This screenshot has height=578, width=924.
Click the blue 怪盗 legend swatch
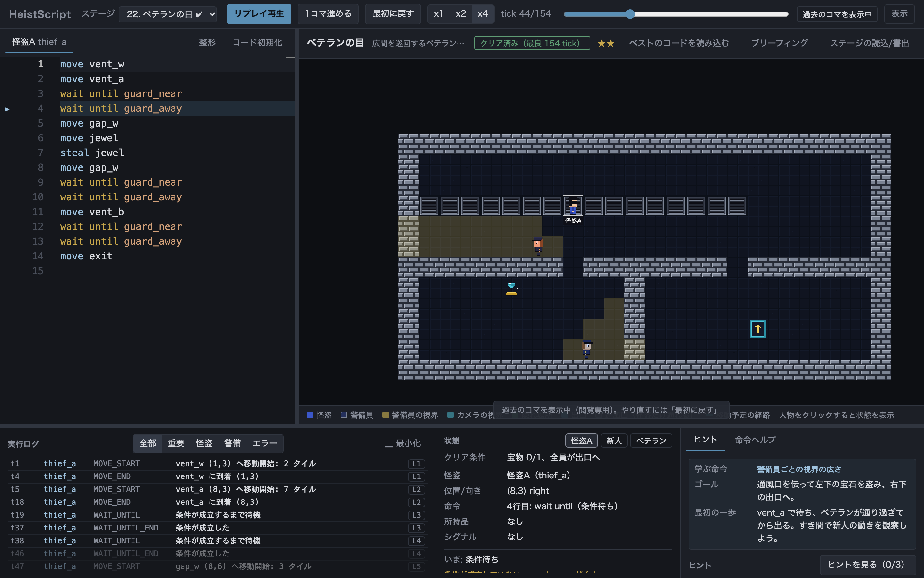point(310,415)
